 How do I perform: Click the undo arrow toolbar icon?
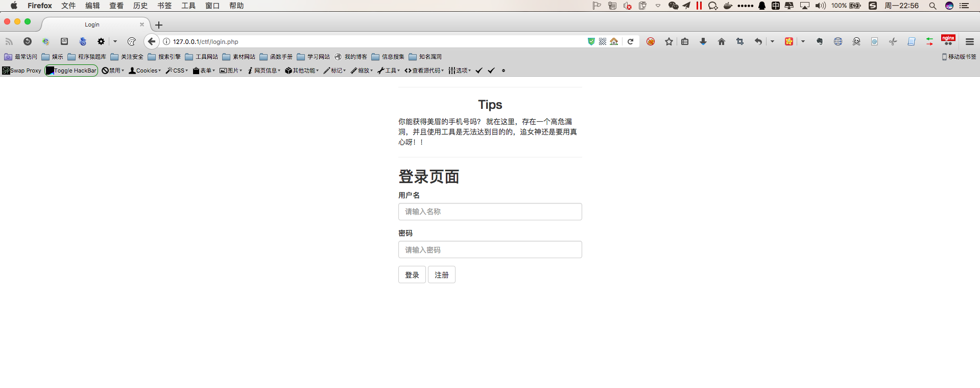tap(758, 41)
